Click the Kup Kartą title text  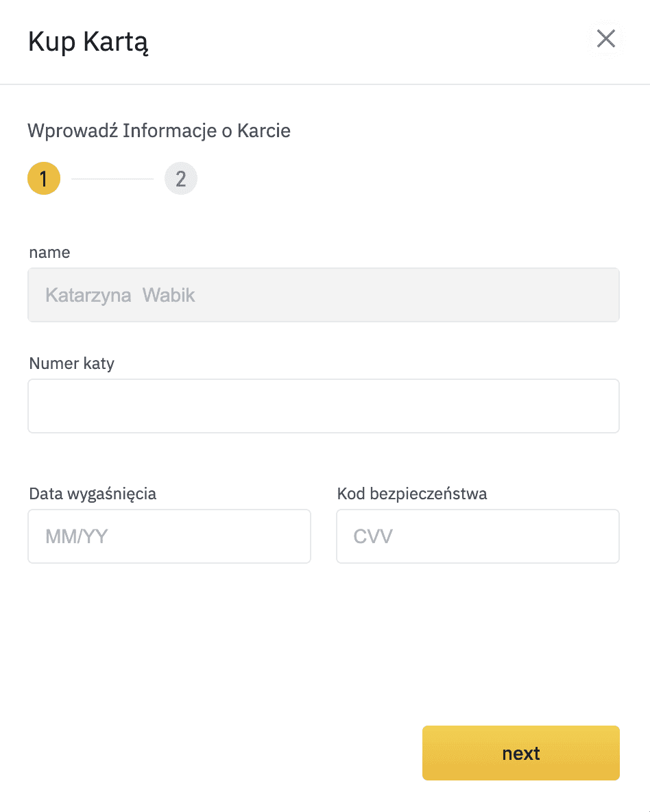click(x=87, y=41)
